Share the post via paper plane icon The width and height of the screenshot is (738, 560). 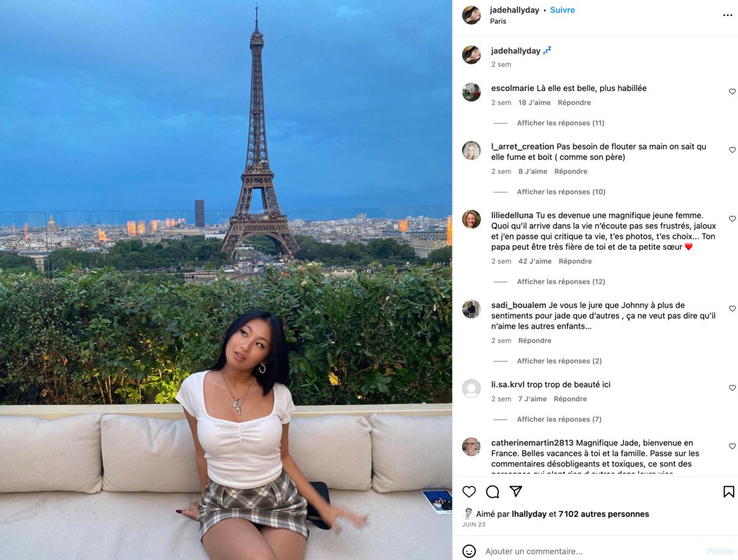click(x=516, y=492)
